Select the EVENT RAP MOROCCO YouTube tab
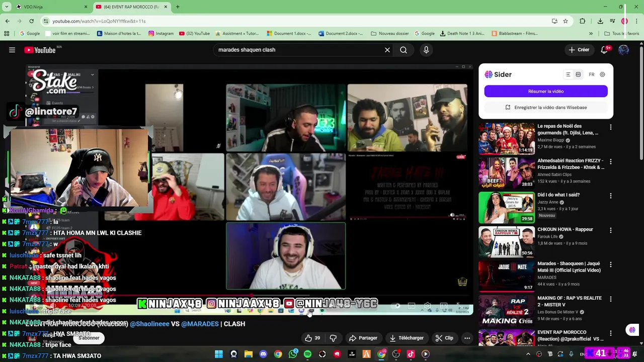Viewport: 644px width, 362px height. coord(132,7)
